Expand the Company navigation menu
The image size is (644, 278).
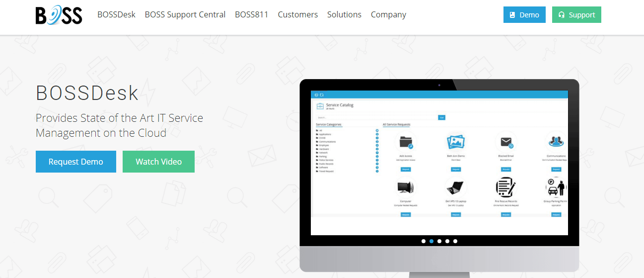pos(388,15)
